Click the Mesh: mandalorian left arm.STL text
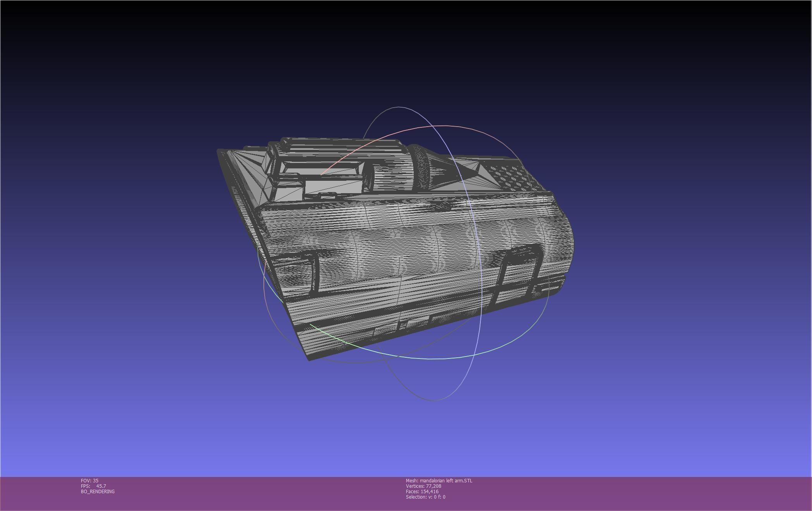 click(439, 480)
